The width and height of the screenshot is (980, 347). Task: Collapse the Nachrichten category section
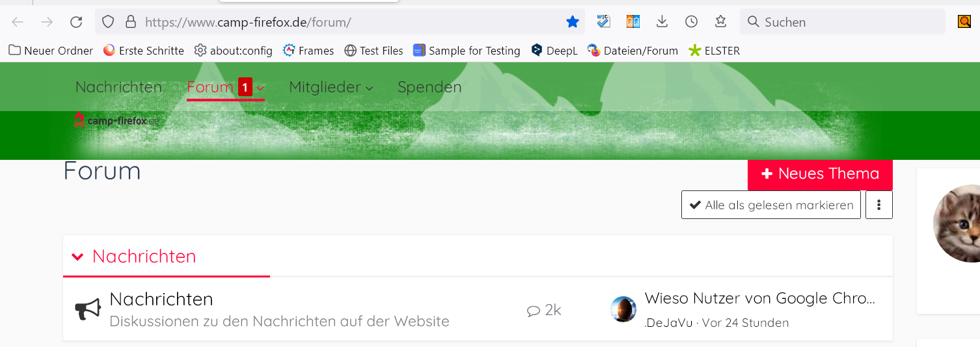pyautogui.click(x=77, y=257)
